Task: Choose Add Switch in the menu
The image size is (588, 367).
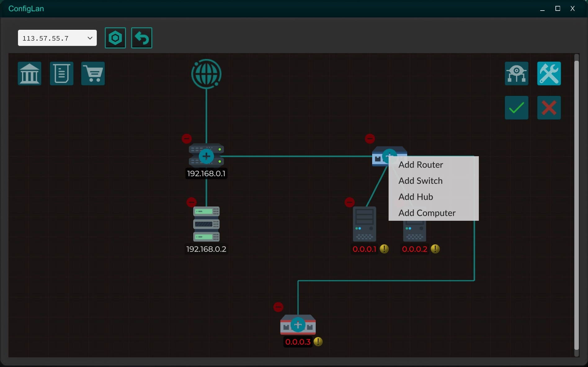Action: tap(420, 181)
